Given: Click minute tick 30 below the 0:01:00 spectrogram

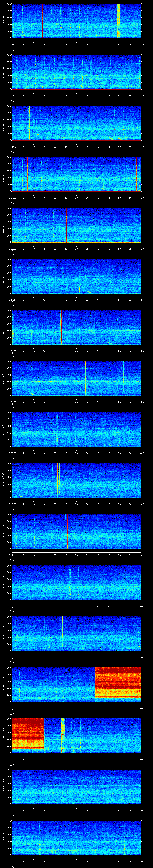Looking at the screenshot, I should (77, 44).
